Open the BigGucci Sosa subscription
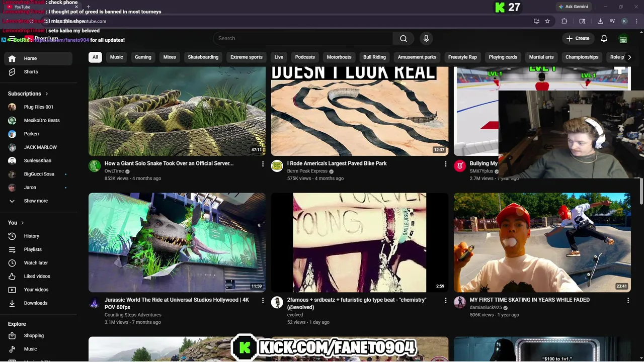 click(x=38, y=174)
